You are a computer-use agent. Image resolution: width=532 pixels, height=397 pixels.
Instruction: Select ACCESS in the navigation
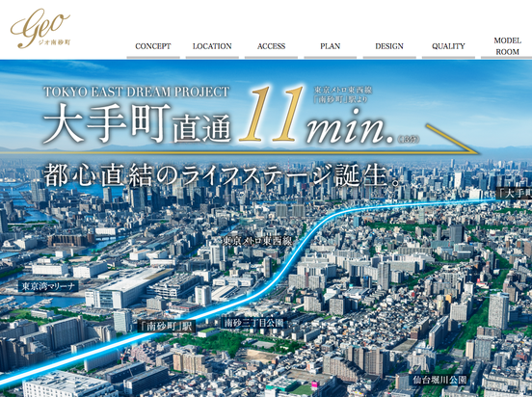click(x=271, y=46)
